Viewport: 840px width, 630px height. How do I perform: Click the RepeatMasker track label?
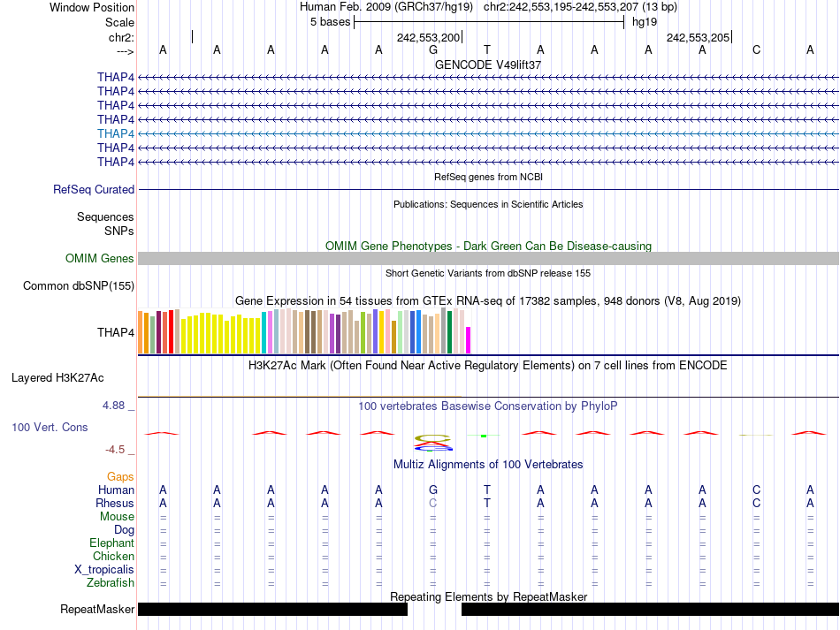tap(97, 609)
